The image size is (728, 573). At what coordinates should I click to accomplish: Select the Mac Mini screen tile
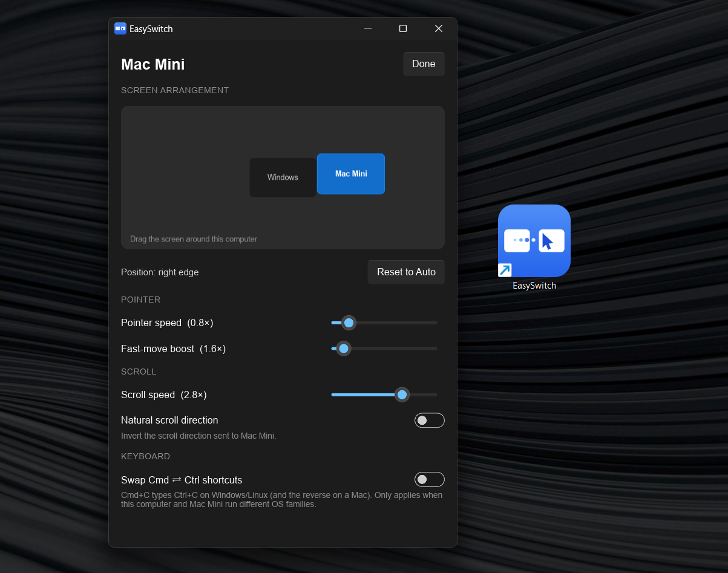[x=351, y=174]
